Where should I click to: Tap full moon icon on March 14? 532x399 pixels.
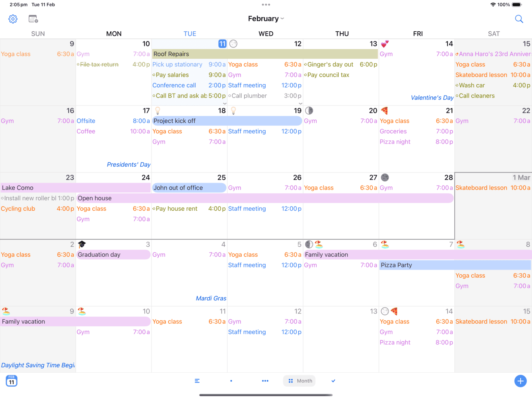(x=385, y=311)
